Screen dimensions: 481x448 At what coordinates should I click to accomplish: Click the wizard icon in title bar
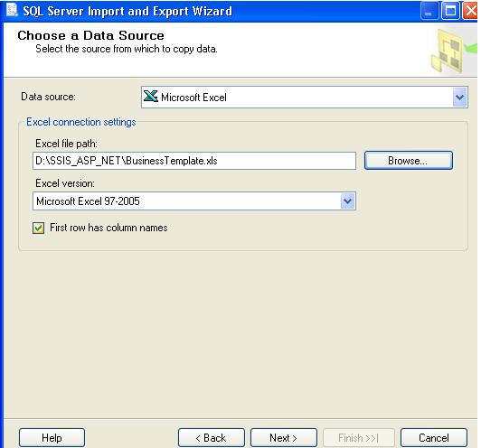point(13,10)
